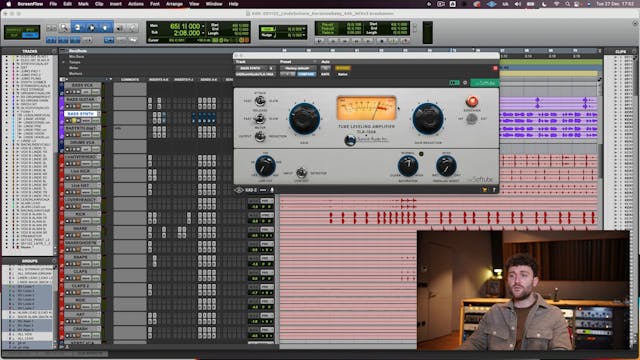Open the Clip menu

coord(99,4)
